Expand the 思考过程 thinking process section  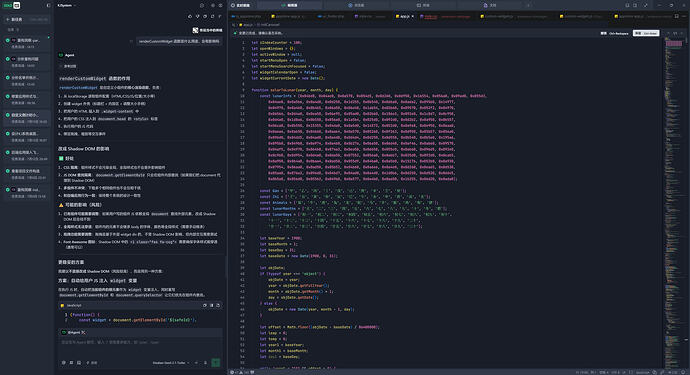coord(68,66)
